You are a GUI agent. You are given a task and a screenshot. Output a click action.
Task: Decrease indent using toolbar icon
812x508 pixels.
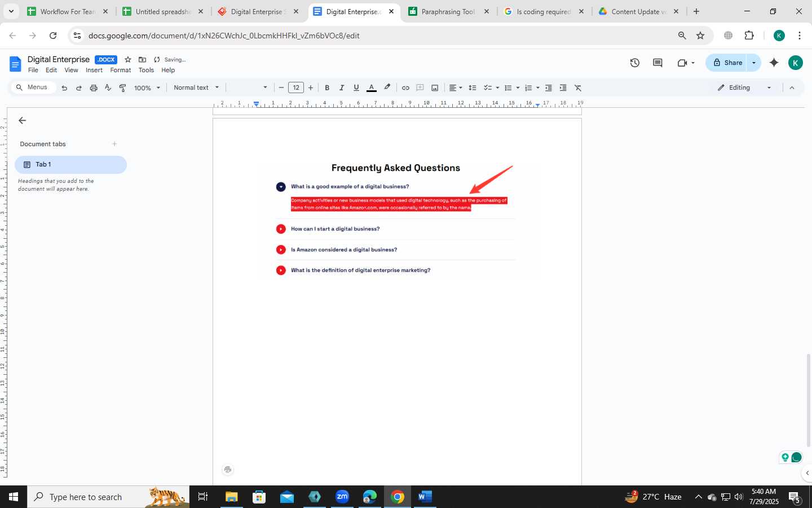549,88
